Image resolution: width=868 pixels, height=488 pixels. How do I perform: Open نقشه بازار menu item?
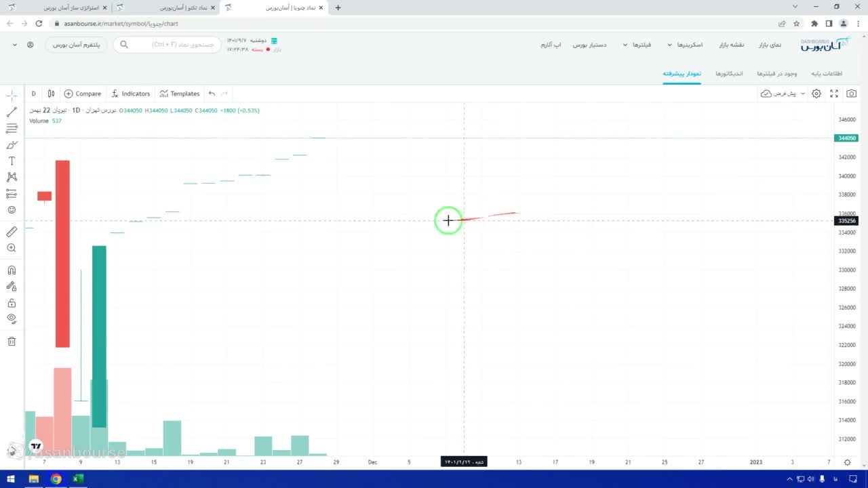click(732, 45)
